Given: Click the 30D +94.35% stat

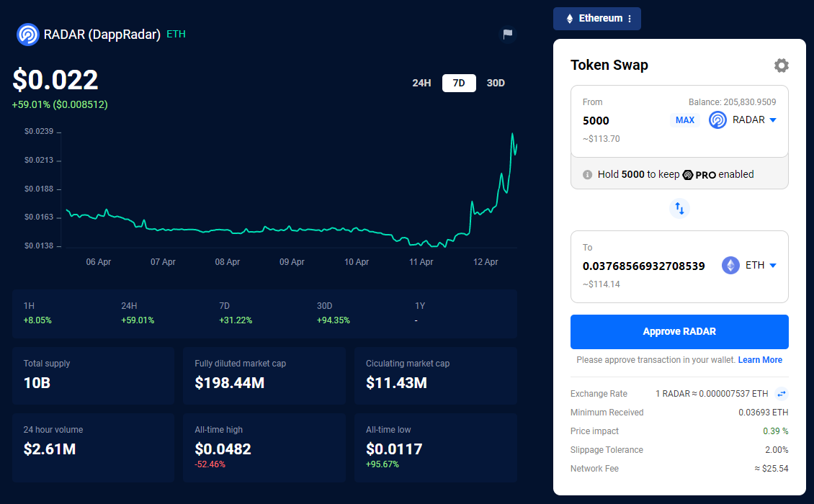Looking at the screenshot, I should point(334,313).
